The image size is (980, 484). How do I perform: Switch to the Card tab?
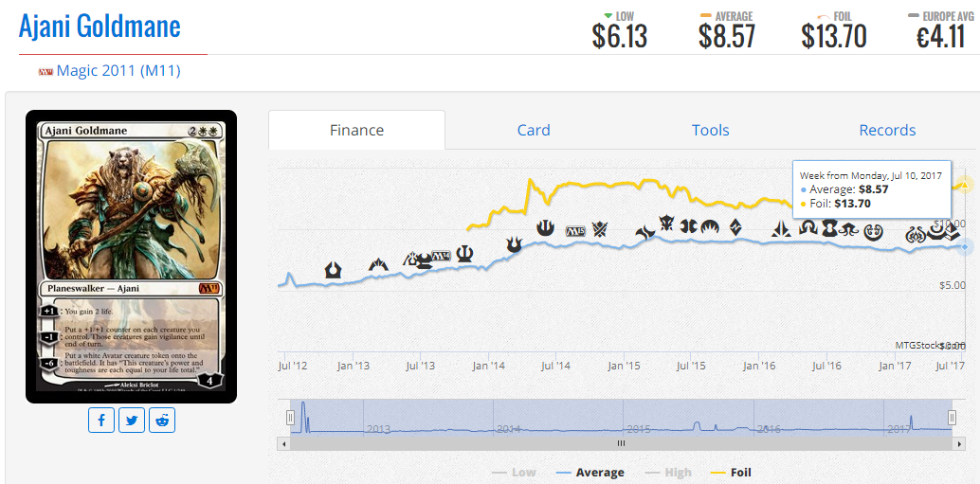click(534, 130)
